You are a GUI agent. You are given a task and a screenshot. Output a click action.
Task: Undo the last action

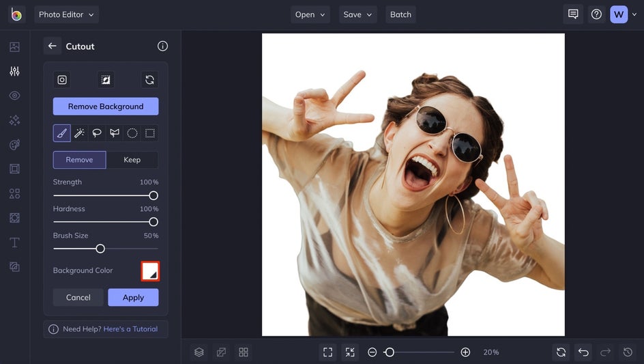[583, 352]
